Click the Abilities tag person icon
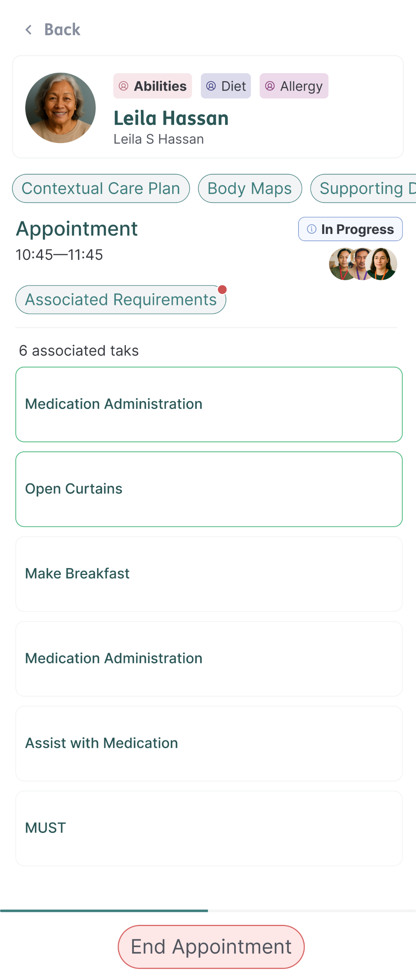 [x=124, y=86]
